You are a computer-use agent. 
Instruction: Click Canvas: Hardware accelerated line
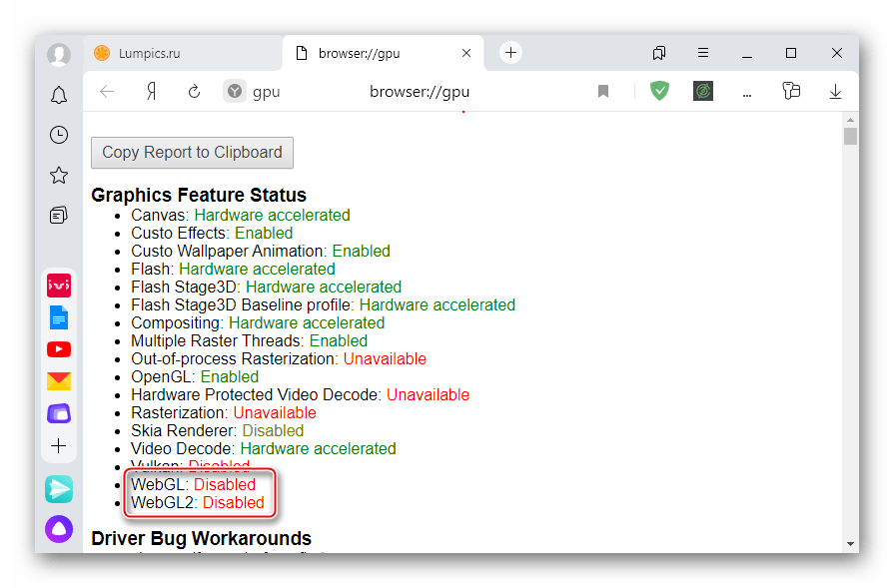(x=241, y=216)
